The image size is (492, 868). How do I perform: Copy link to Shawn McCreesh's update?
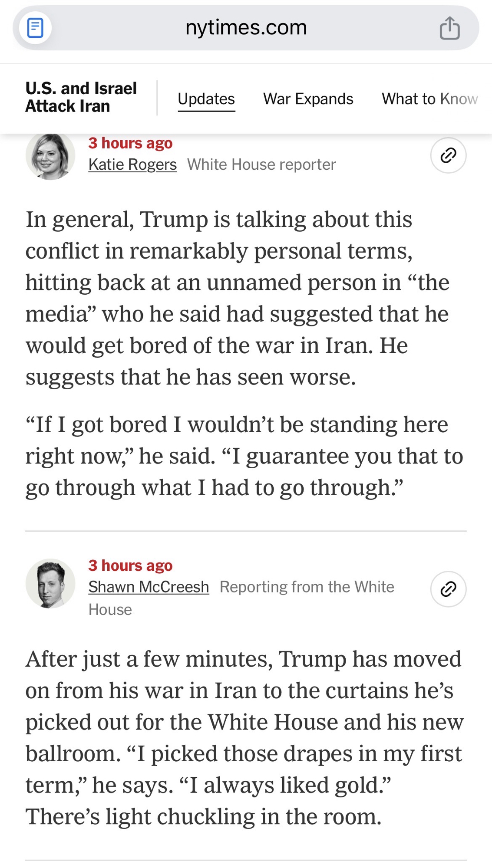pos(448,589)
